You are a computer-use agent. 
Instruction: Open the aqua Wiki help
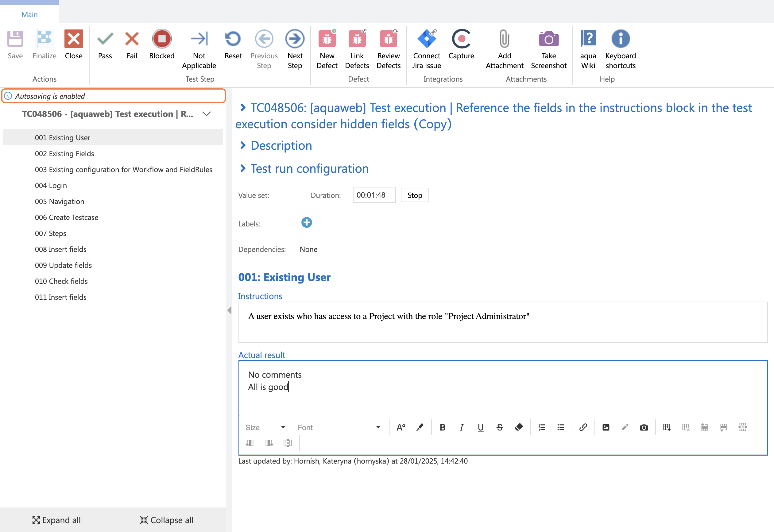click(588, 39)
